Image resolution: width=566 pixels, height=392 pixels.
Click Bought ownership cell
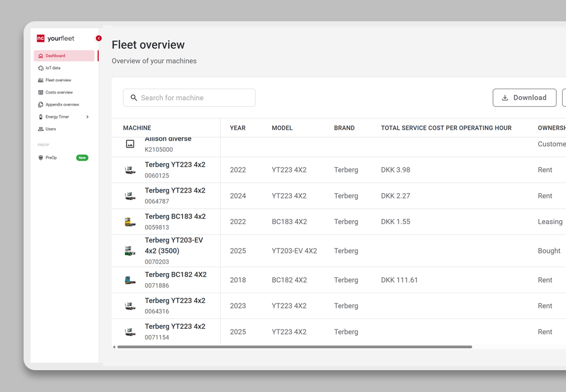(549, 251)
